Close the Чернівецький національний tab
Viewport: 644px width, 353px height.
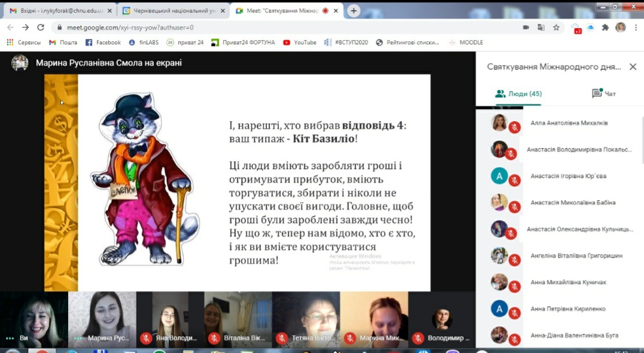(223, 11)
